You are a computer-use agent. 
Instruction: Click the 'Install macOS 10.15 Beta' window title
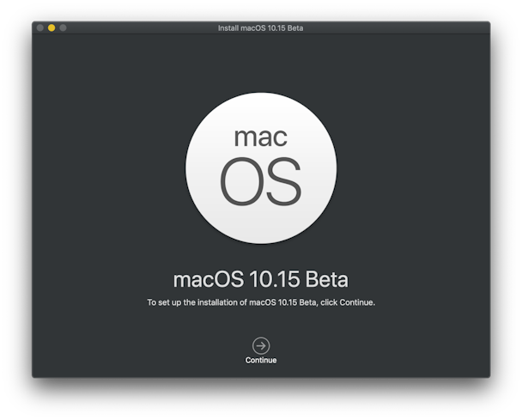click(x=261, y=28)
